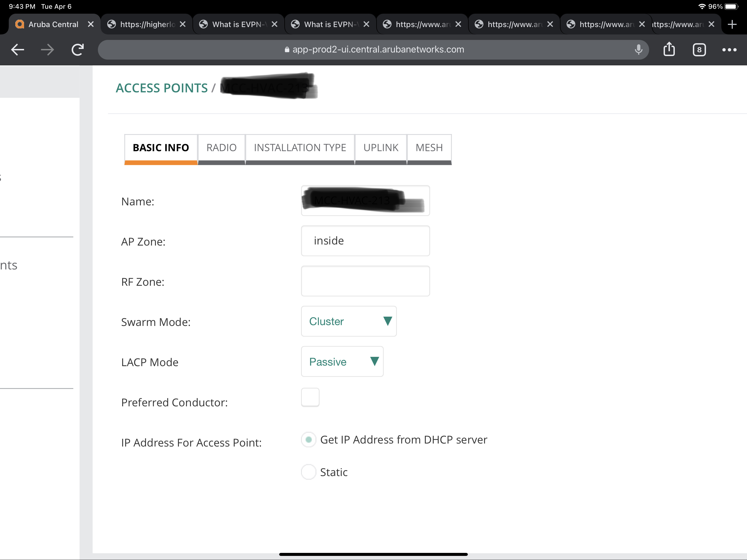This screenshot has width=747, height=560.
Task: Open the share sheet
Action: click(x=669, y=50)
